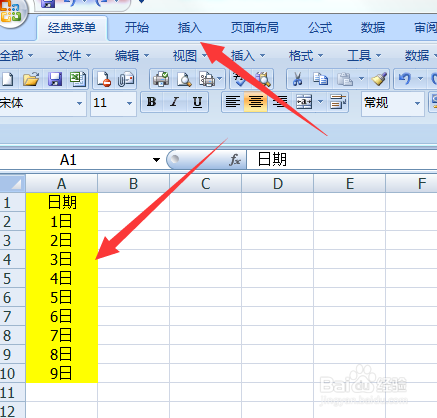Image resolution: width=437 pixels, height=418 pixels.
Task: Select column E header
Action: coord(350,183)
